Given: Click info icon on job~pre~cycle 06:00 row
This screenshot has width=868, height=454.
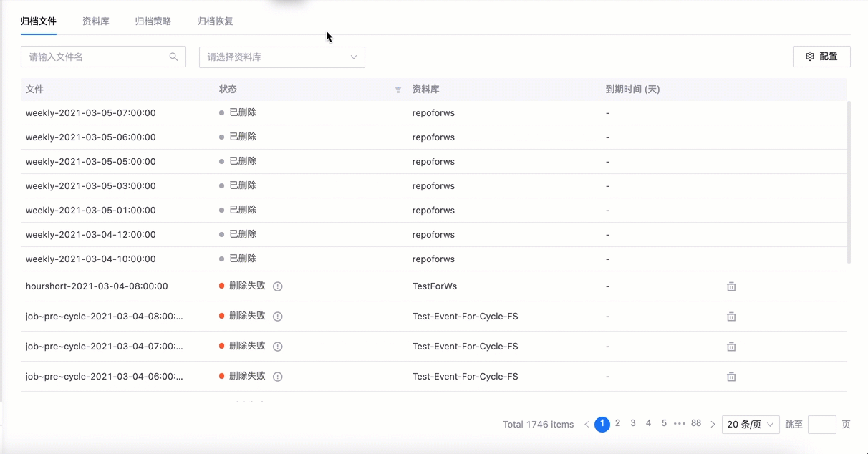Looking at the screenshot, I should (278, 377).
